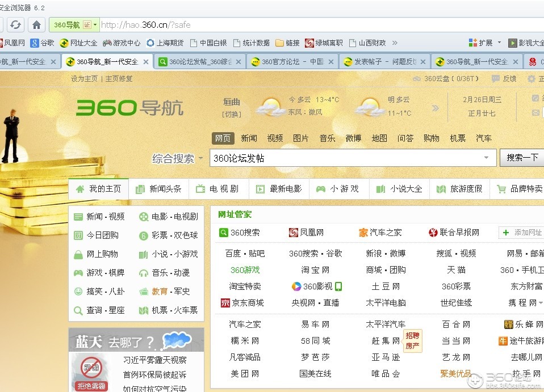Open 小说大全 category with book icon
544x392 pixels.
pyautogui.click(x=399, y=189)
